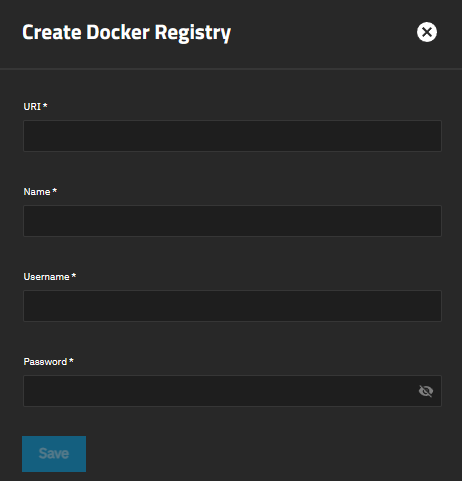462x481 pixels.
Task: Click the asterisk next to Username
Action: pos(74,276)
